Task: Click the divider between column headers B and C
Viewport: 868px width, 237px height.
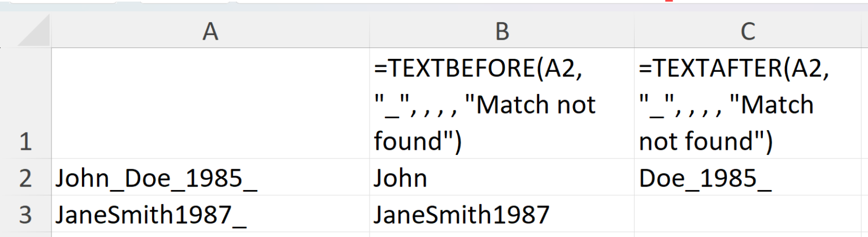Action: (x=634, y=32)
